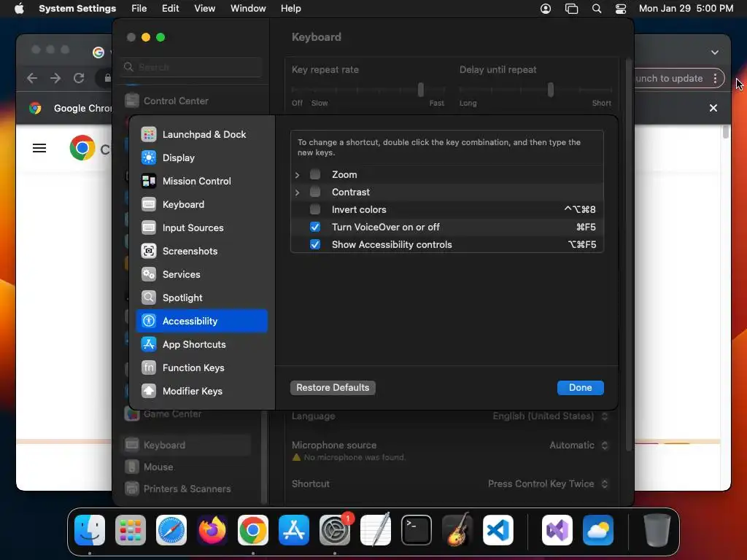Select Screenshots shortcuts category
This screenshot has width=747, height=560.
[201, 251]
